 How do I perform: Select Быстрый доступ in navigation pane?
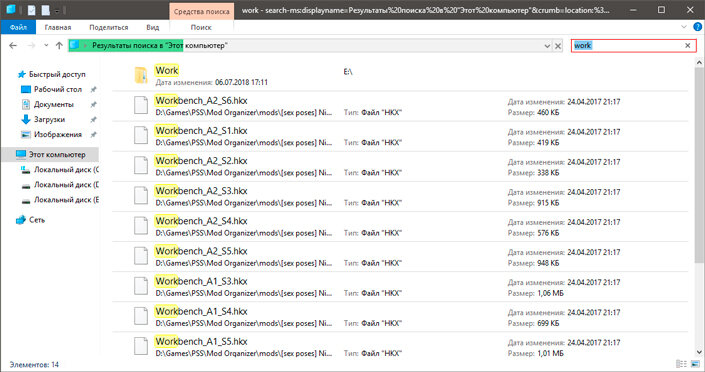click(x=57, y=74)
